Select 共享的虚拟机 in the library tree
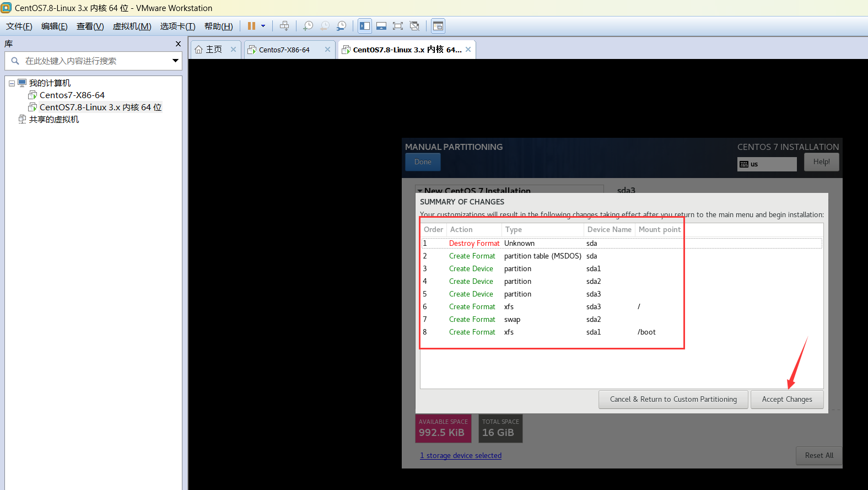The width and height of the screenshot is (868, 490). click(x=53, y=120)
